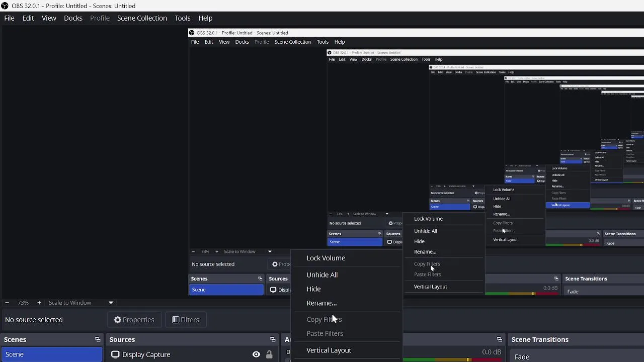
Task: Zoom out the preview with the main minus button
Action: 7,303
